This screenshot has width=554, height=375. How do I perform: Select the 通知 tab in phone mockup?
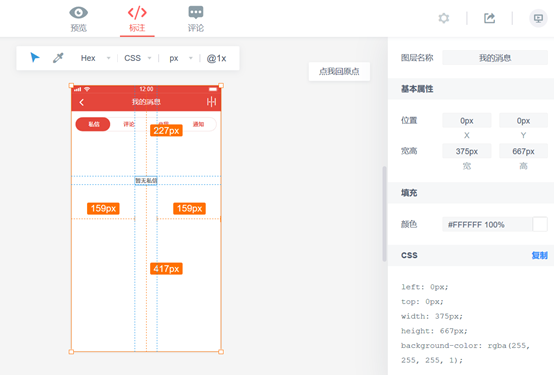click(x=198, y=124)
